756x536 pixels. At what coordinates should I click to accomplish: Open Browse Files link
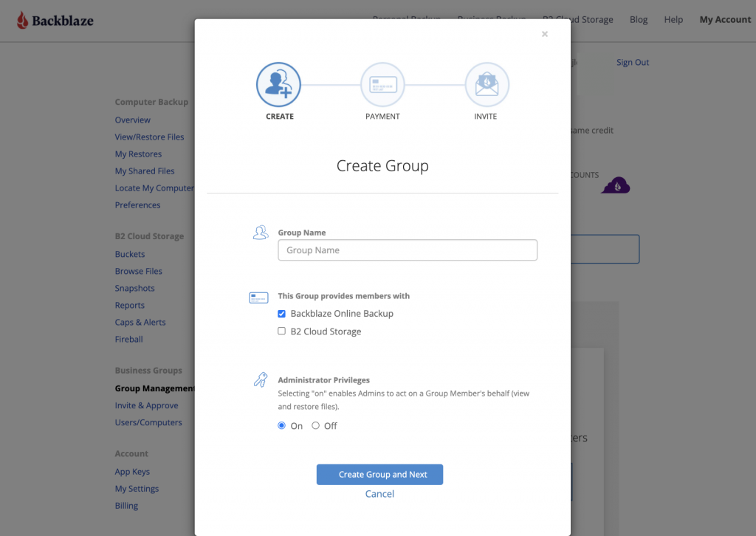click(x=138, y=272)
